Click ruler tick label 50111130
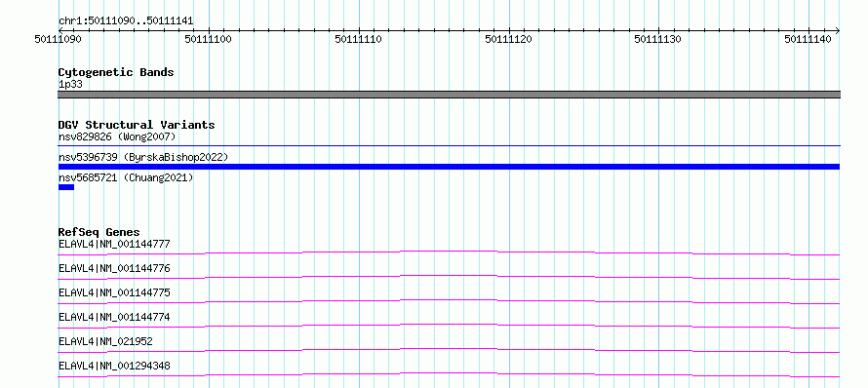This screenshot has width=868, height=388. coord(657,39)
